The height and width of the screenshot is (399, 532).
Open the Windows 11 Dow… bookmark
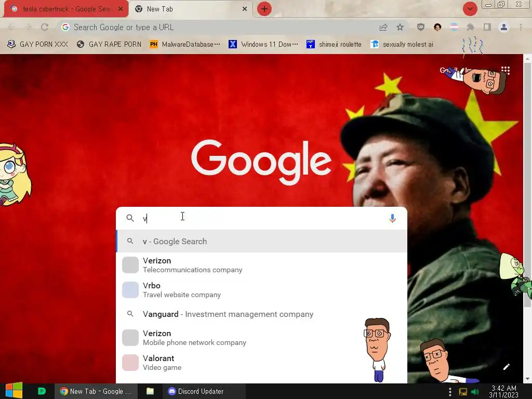tap(263, 45)
